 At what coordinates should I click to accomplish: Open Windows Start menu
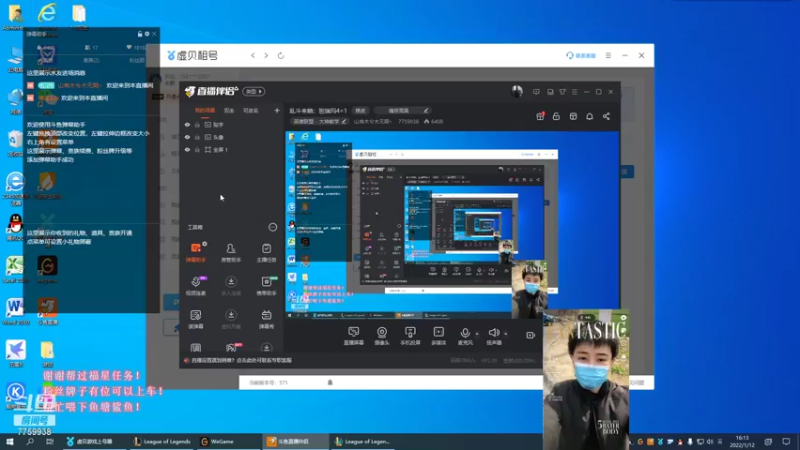coord(10,441)
